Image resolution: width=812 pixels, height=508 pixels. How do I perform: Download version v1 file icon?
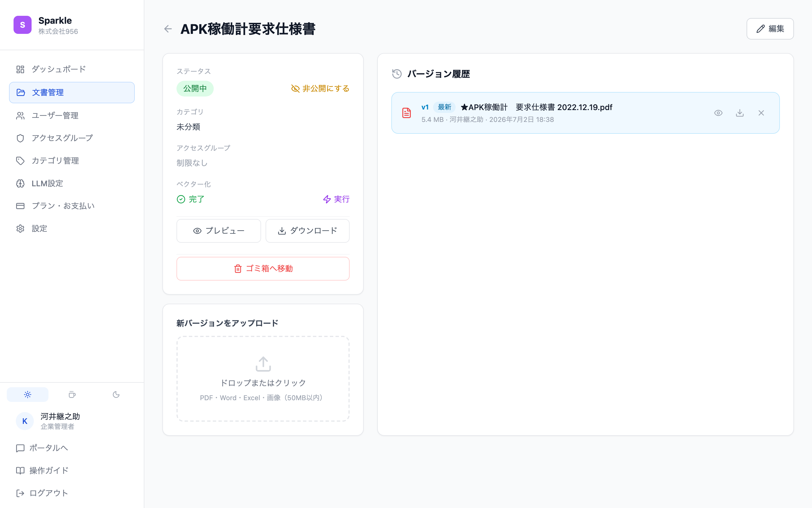pyautogui.click(x=740, y=113)
